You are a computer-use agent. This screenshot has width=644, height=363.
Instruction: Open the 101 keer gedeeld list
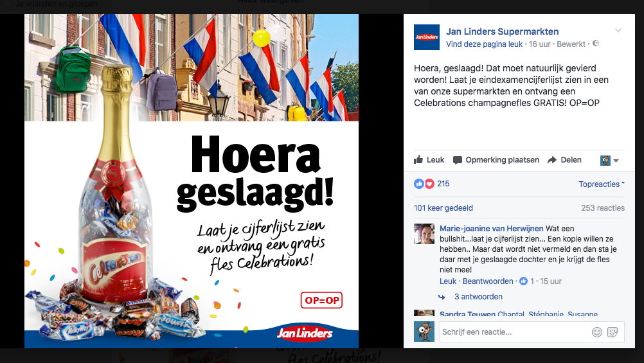443,208
